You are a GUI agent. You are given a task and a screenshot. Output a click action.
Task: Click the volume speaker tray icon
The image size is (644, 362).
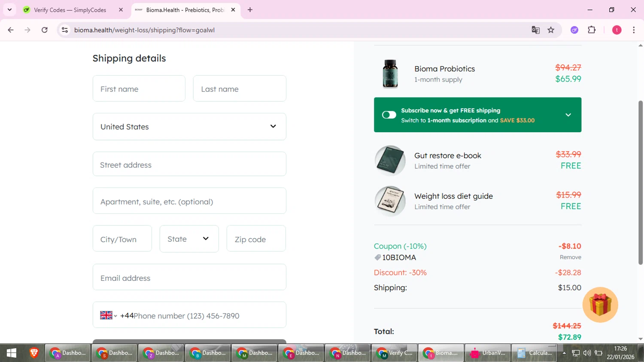(587, 353)
